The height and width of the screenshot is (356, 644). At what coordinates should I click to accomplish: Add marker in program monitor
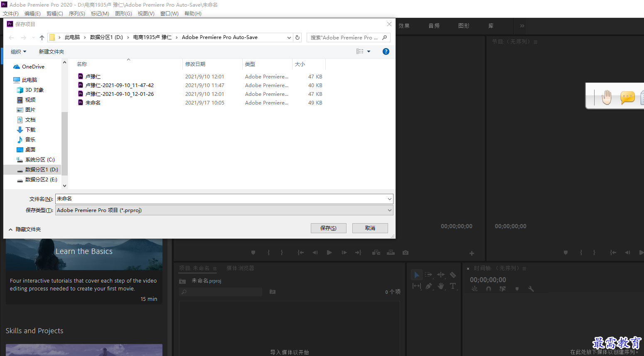pos(565,252)
